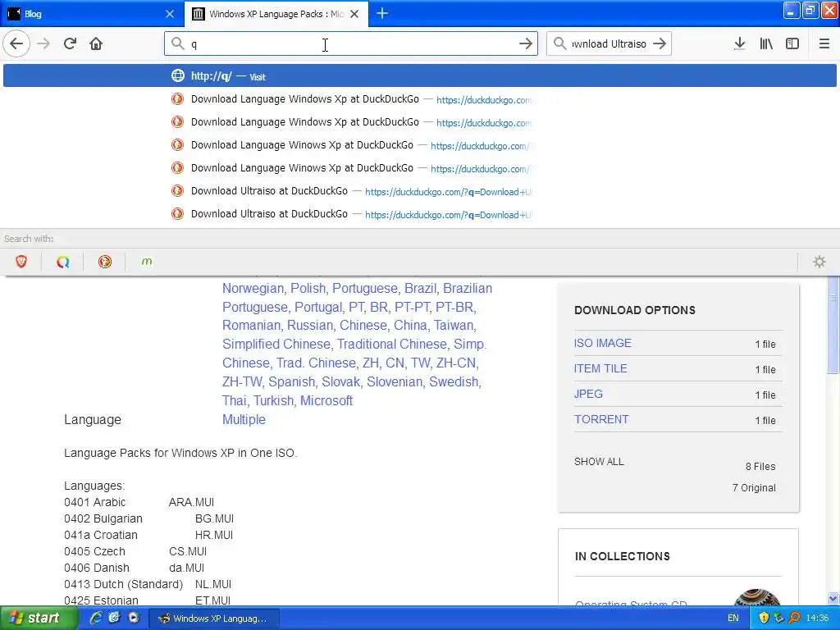This screenshot has width=840, height=630.
Task: Visit http://q/ suggestion
Action: pyautogui.click(x=419, y=75)
